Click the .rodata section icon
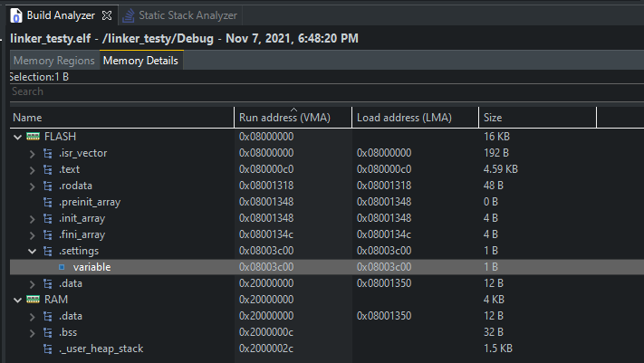 48,186
